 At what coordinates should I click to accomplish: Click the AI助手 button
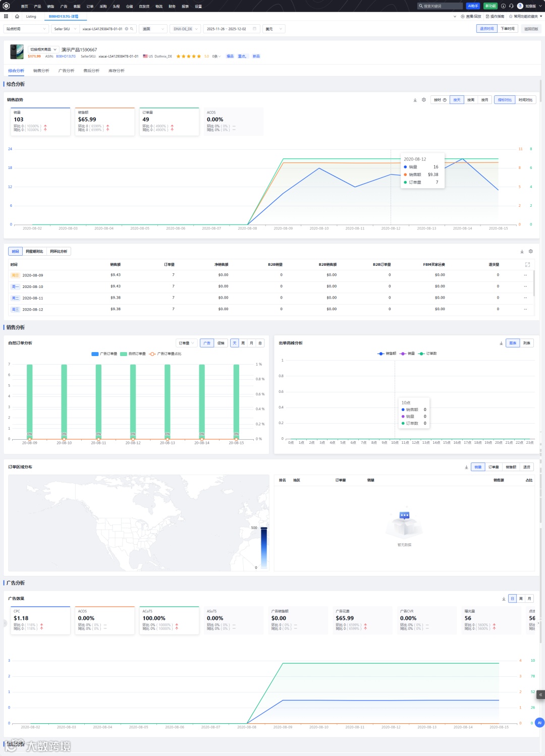point(473,6)
